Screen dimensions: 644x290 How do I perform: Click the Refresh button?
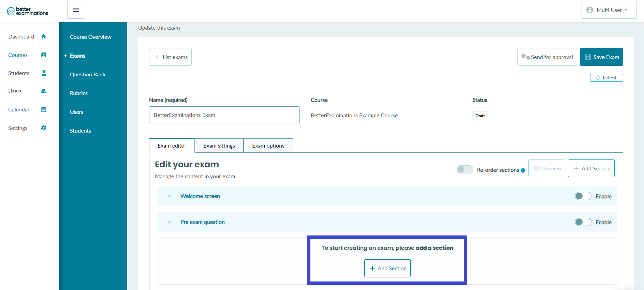point(606,78)
